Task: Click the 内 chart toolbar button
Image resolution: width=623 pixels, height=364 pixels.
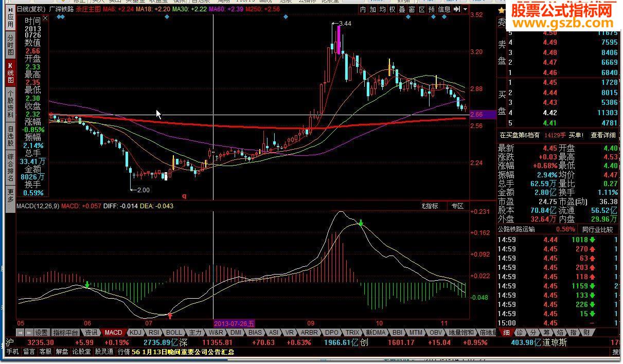Action: (x=363, y=9)
